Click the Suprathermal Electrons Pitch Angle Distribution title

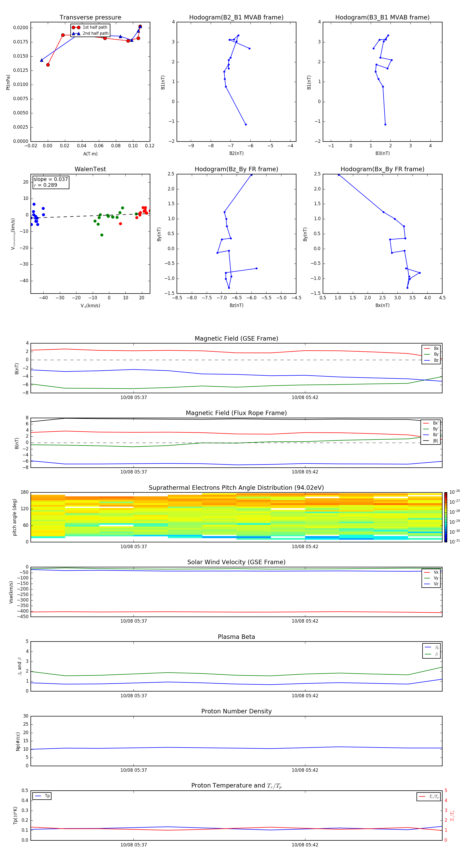point(236,488)
